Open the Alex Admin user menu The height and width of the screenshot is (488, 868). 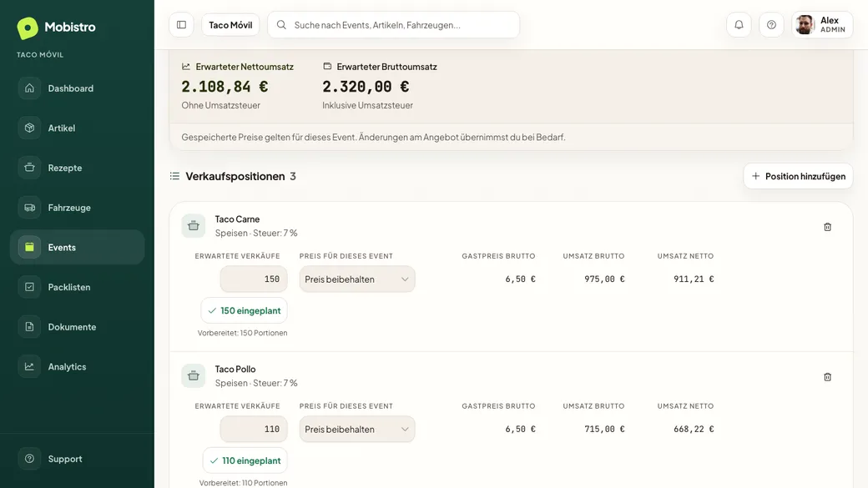[823, 25]
